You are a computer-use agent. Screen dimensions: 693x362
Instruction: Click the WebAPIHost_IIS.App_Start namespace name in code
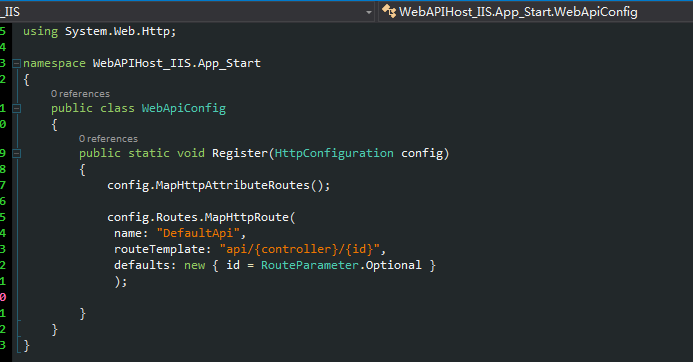176,64
